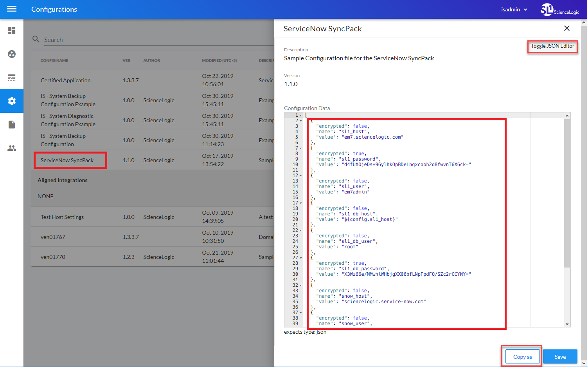The height and width of the screenshot is (367, 588).
Task: Collapse the code fold at line 32
Action: coord(300,286)
